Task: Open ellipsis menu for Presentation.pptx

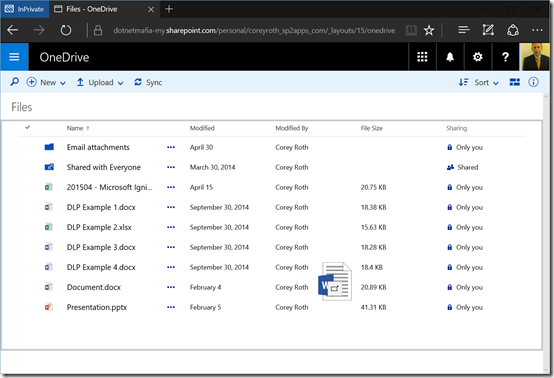Action: coord(171,307)
